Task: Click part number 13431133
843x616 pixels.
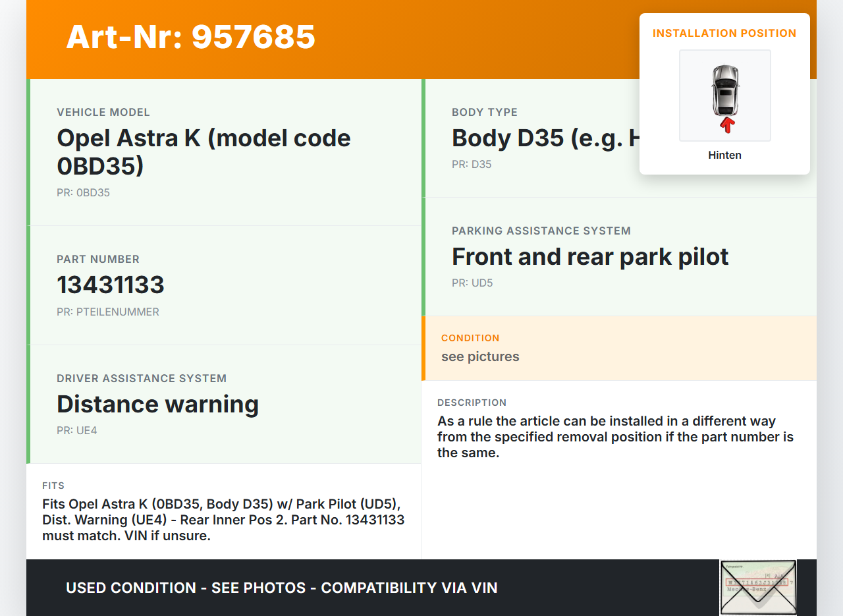Action: [111, 285]
